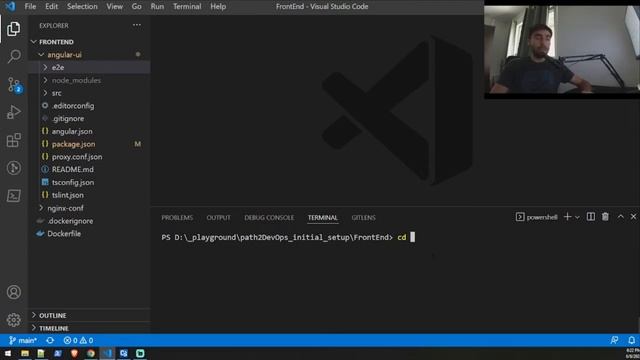Open the .editorconfig file
This screenshot has height=360, width=640.
click(x=89, y=106)
